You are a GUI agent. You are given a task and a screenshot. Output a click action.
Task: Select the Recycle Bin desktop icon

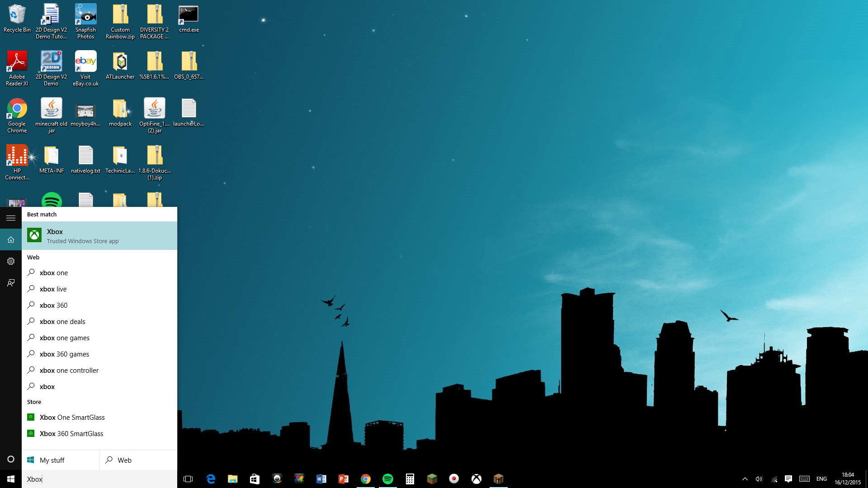[17, 19]
